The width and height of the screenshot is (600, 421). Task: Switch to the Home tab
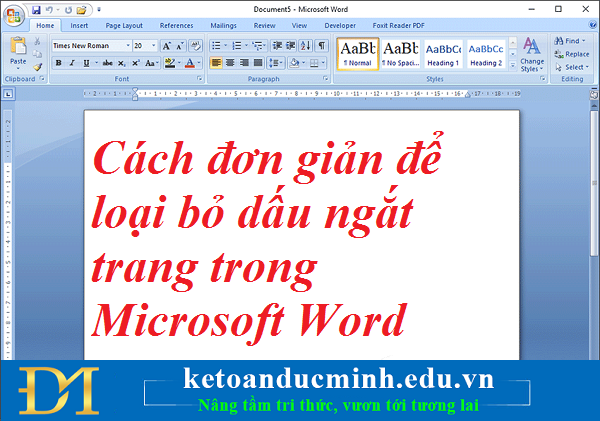(x=45, y=26)
